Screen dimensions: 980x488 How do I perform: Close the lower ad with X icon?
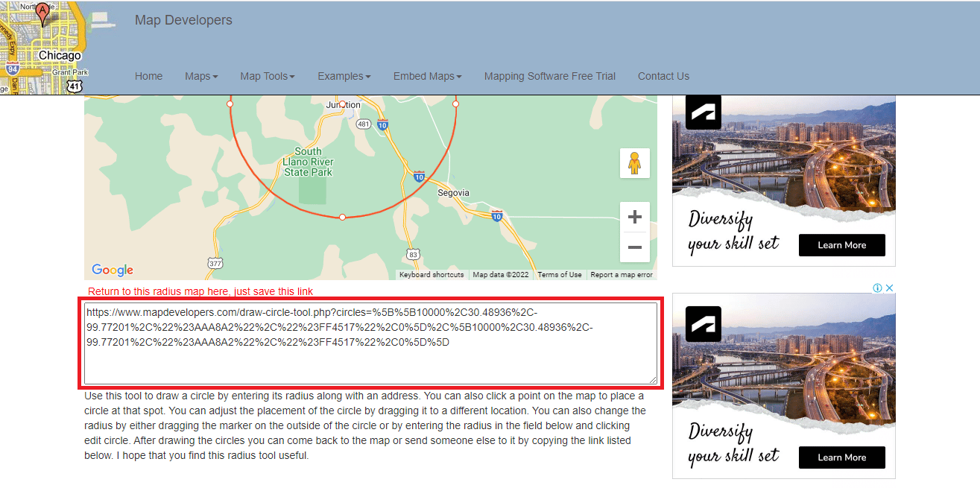coord(889,288)
